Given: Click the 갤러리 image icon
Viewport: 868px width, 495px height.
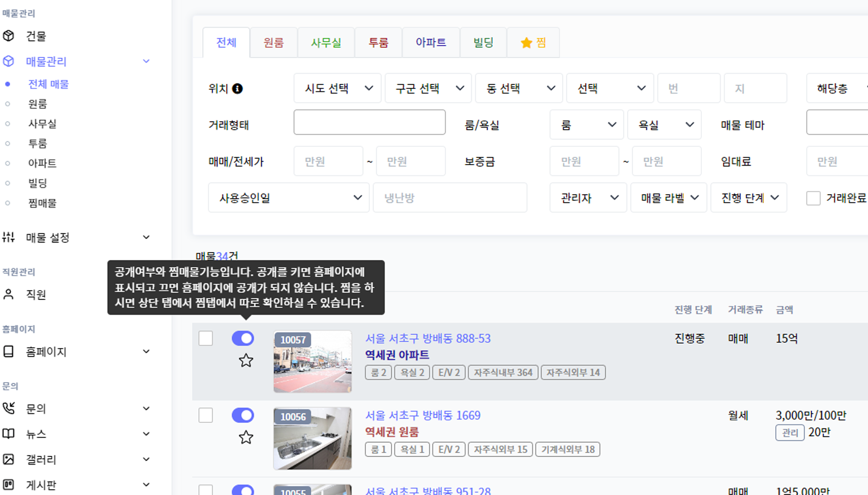Looking at the screenshot, I should [x=8, y=459].
